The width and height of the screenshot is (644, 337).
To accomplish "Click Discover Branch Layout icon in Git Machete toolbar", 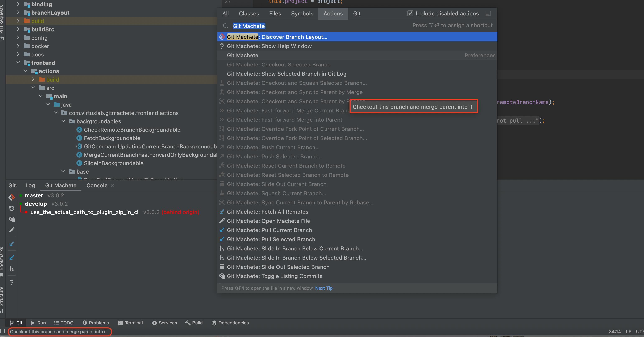I will (x=11, y=197).
